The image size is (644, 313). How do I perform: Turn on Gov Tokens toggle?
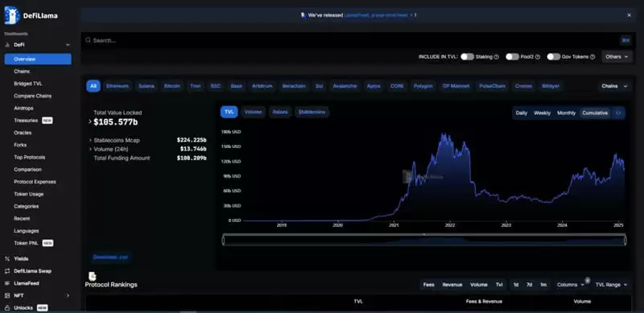554,56
